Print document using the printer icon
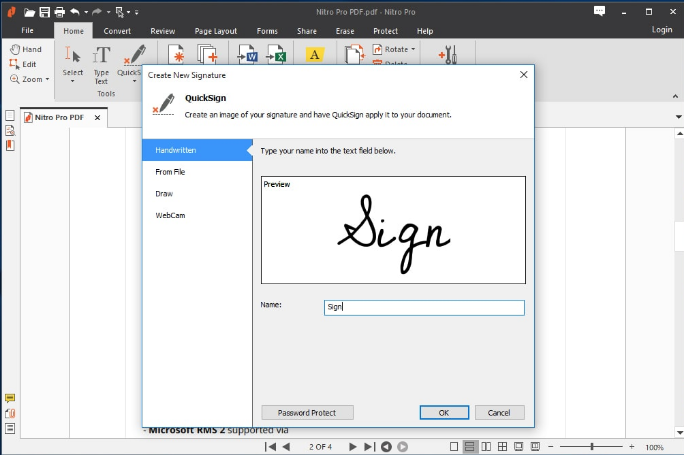Image resolution: width=684 pixels, height=455 pixels. 60,12
